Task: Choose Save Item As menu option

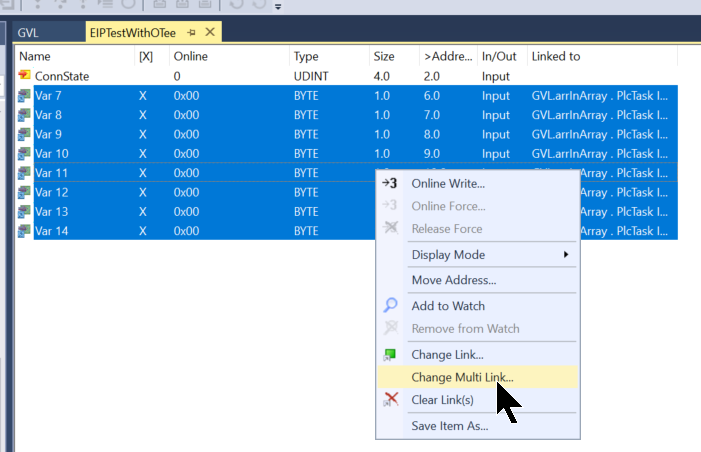Action: [449, 426]
